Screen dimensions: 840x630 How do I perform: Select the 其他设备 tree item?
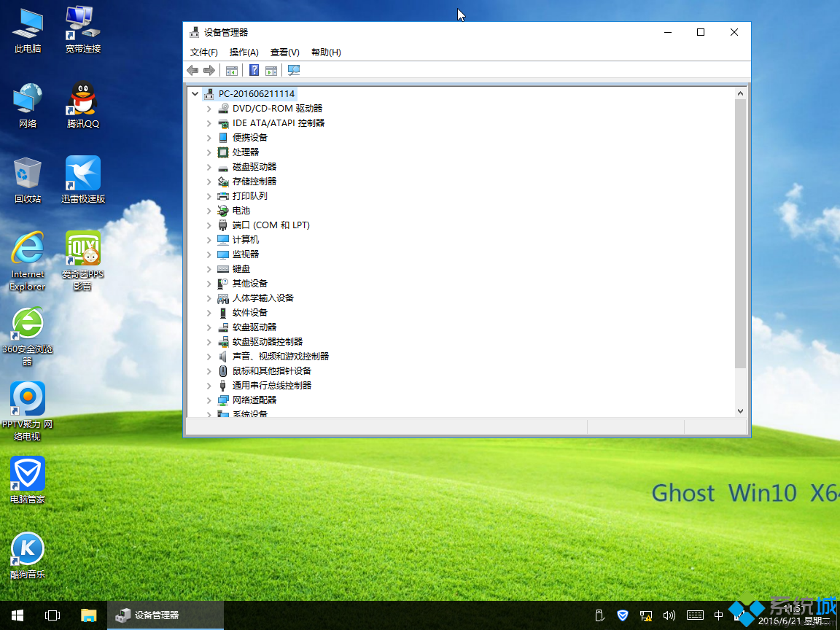coord(249,283)
